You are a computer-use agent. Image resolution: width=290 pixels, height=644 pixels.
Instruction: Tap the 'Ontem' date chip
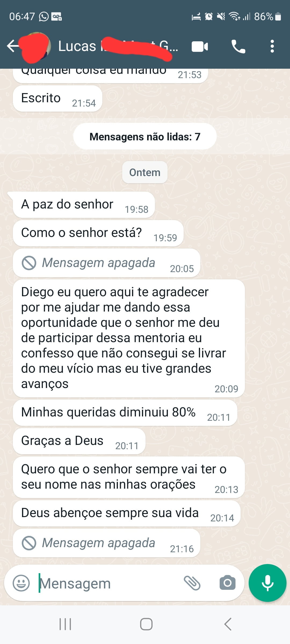(x=145, y=172)
